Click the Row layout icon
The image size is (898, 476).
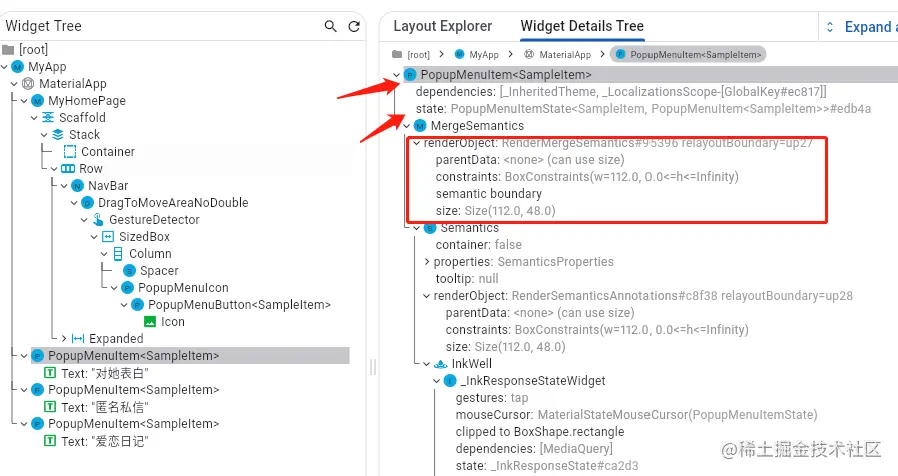click(68, 168)
